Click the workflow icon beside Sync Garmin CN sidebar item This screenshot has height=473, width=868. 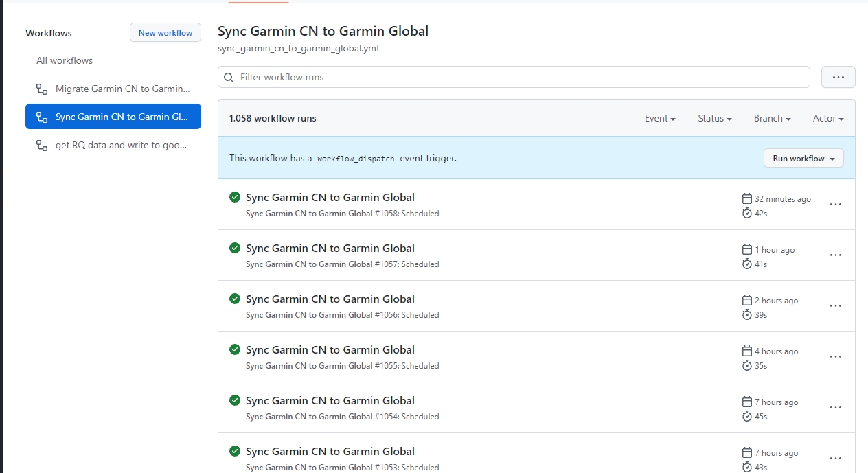pos(42,117)
